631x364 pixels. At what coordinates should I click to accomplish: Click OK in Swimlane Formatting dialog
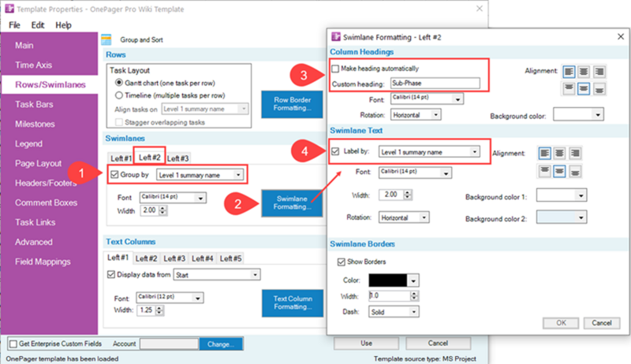(561, 323)
